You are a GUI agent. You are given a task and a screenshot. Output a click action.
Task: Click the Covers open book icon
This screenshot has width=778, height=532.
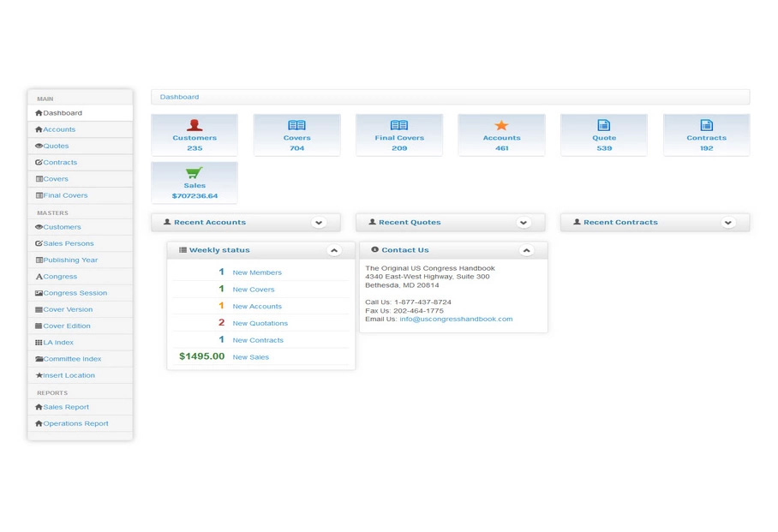(296, 125)
